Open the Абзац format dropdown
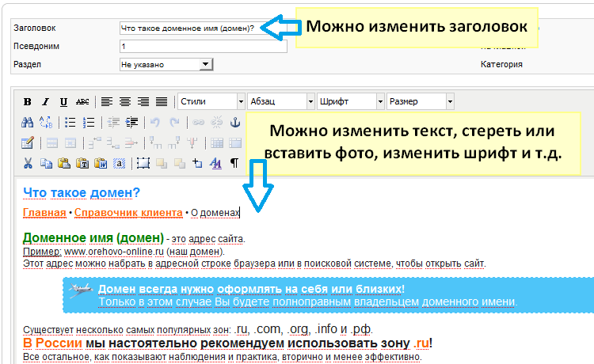Image resolution: width=594 pixels, height=364 pixels. [x=281, y=101]
